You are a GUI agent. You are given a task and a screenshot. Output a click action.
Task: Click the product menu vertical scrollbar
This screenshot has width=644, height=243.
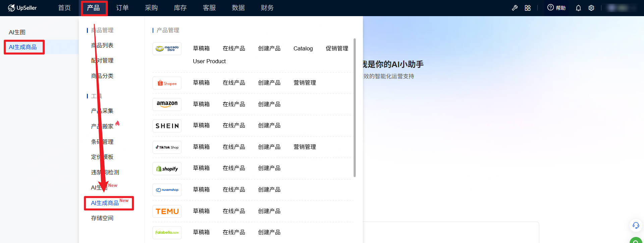355,108
